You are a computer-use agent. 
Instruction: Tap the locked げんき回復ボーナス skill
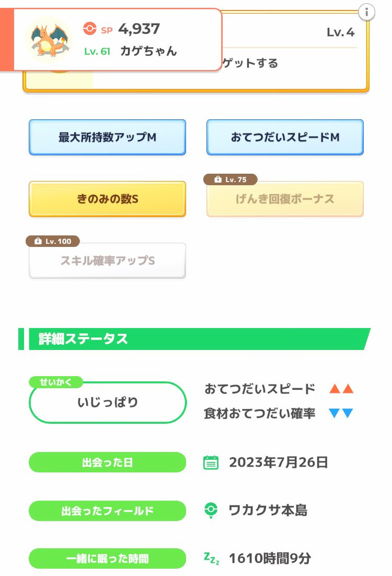pyautogui.click(x=285, y=199)
